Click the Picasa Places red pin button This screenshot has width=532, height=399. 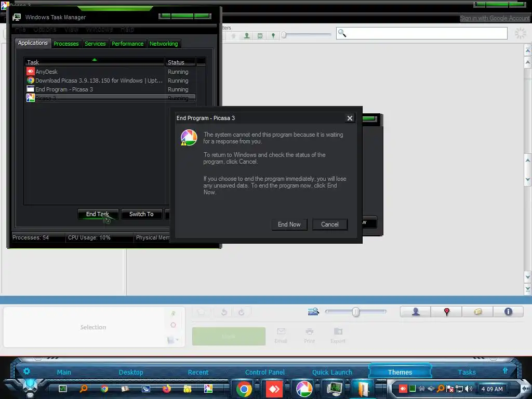pyautogui.click(x=446, y=312)
